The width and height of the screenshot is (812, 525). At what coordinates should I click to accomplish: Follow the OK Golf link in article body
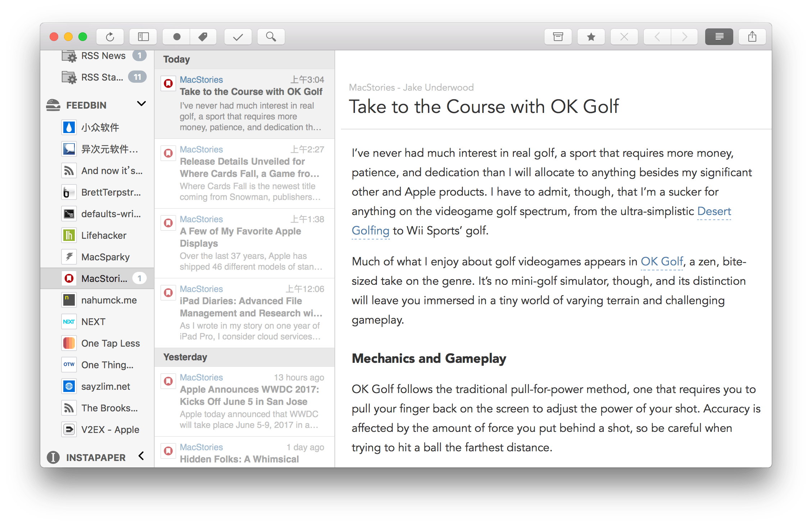662,261
